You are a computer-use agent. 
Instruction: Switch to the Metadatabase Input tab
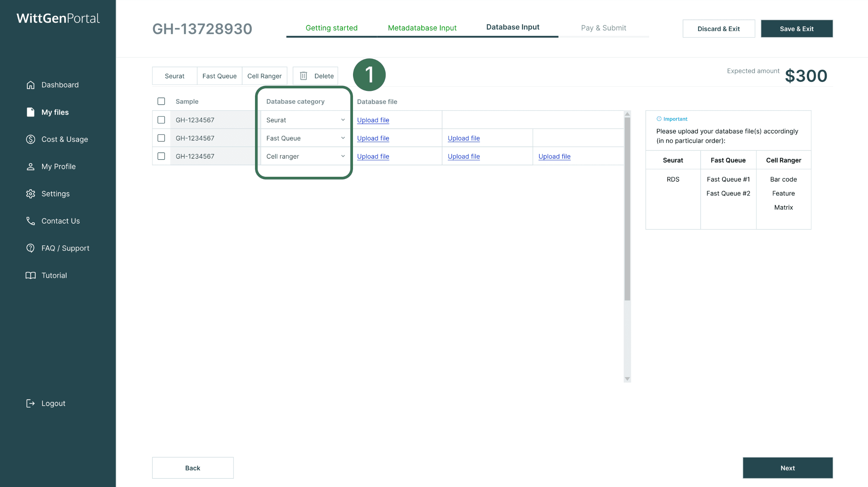click(422, 28)
